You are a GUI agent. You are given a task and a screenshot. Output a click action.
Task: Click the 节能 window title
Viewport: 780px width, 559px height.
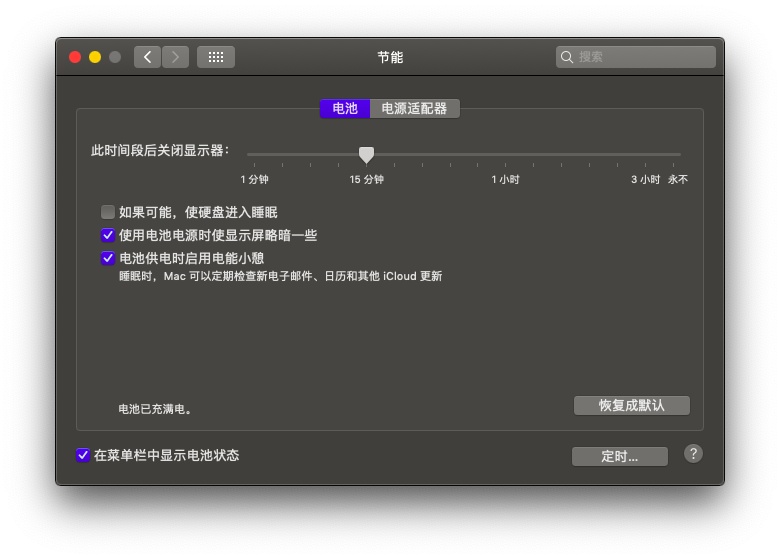tap(390, 57)
